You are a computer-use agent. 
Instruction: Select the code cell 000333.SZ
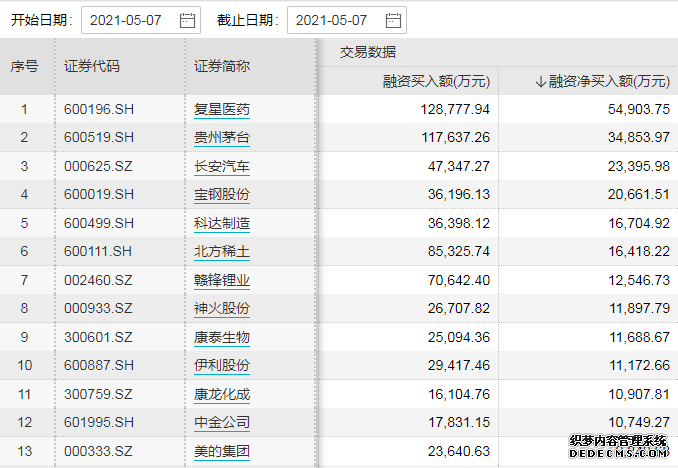pyautogui.click(x=98, y=452)
